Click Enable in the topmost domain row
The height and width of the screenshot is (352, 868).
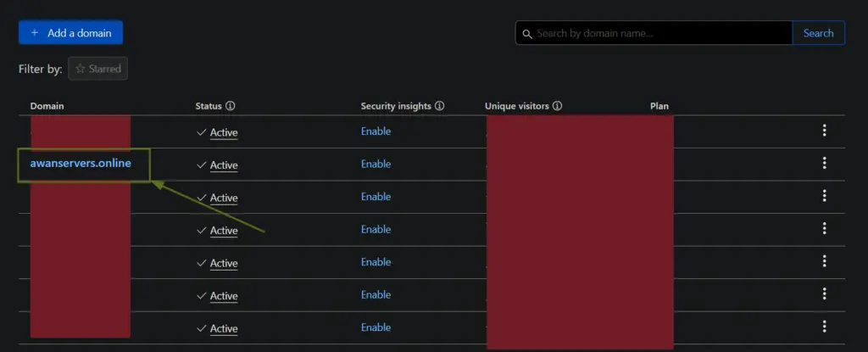point(376,131)
